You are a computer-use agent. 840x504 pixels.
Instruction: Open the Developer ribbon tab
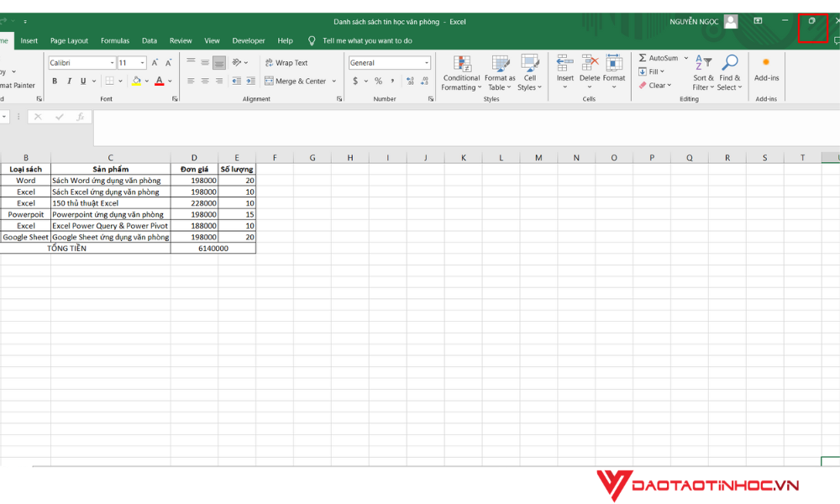point(249,39)
